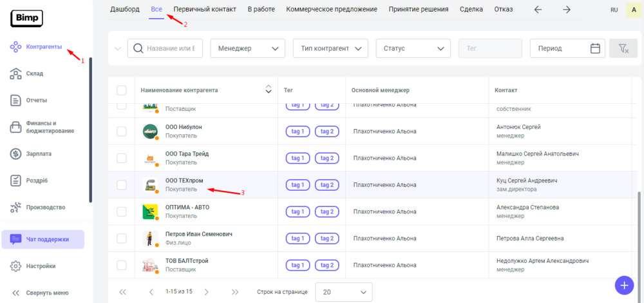644x303 pixels.
Task: Expand the Менеджер filter dropdown
Action: point(247,48)
